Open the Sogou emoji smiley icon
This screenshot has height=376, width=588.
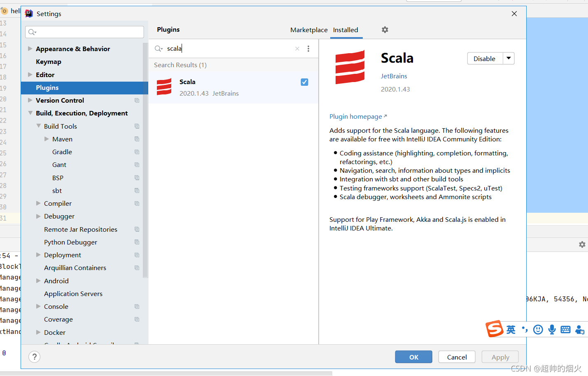[538, 329]
